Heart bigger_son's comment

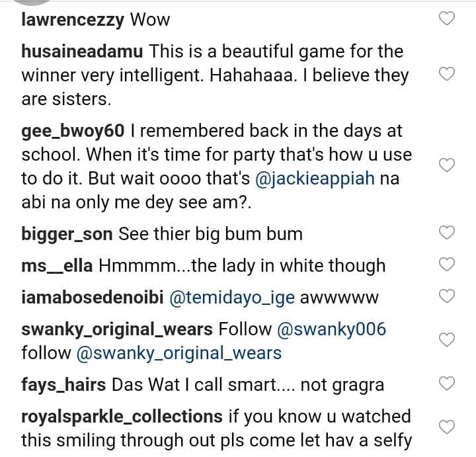click(x=448, y=233)
